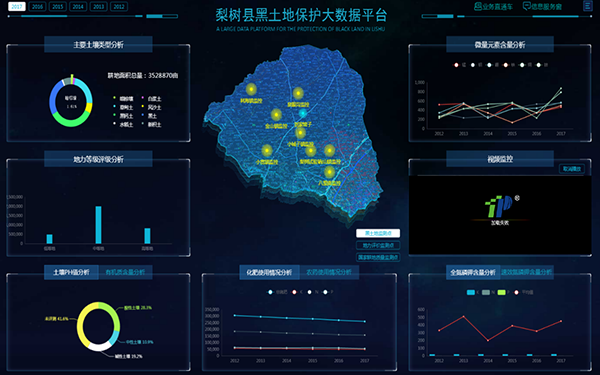Click the 中等地 bar in fertility chart
Viewport: 600px width, 375px height.
coord(98,225)
